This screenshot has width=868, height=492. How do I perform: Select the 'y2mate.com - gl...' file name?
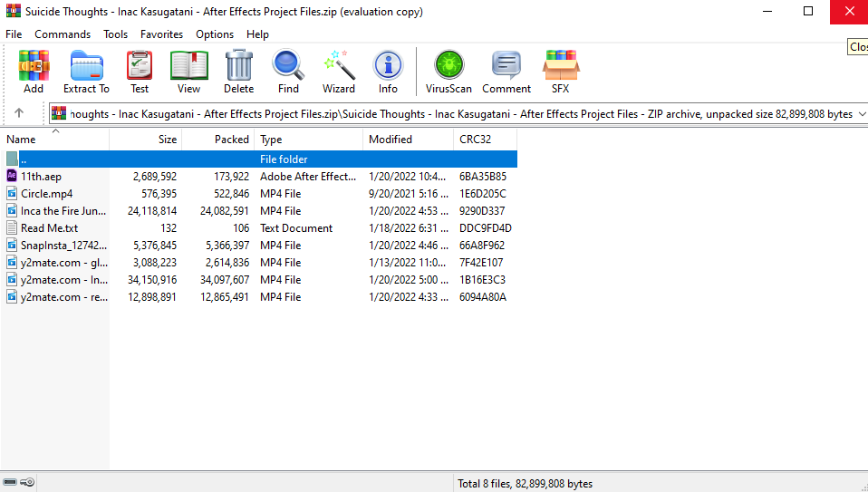[64, 263]
